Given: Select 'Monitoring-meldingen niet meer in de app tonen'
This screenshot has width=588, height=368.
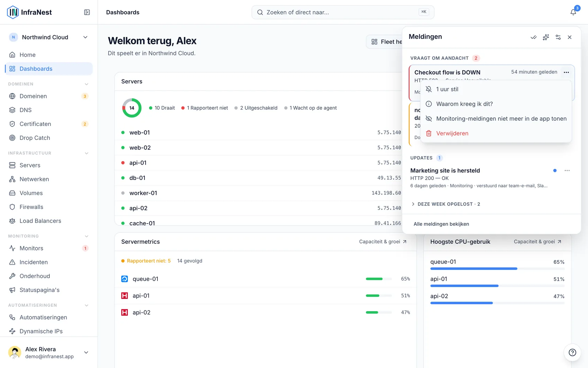Looking at the screenshot, I should click(x=496, y=119).
